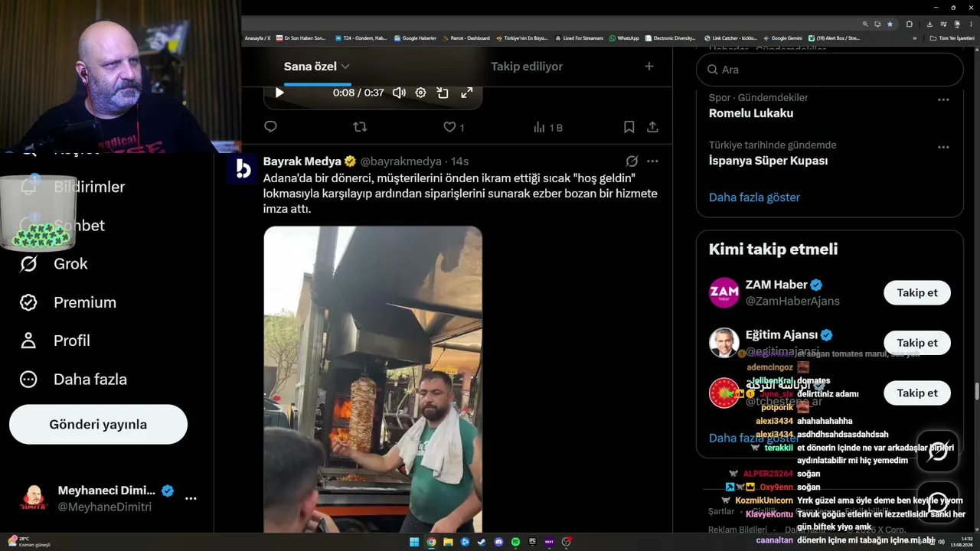Follow ZAM Haber with Takip et

[x=917, y=293]
